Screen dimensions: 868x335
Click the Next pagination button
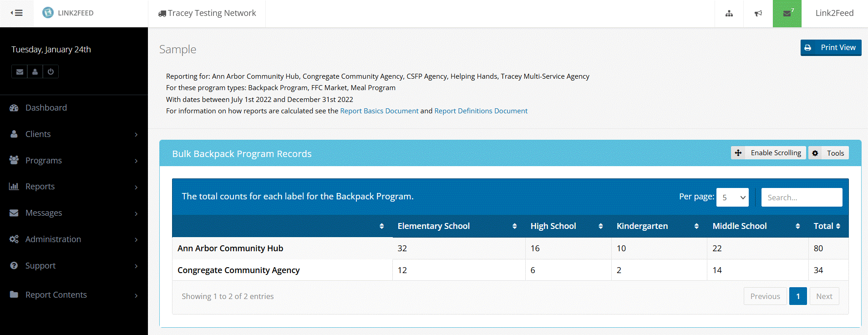pos(824,296)
